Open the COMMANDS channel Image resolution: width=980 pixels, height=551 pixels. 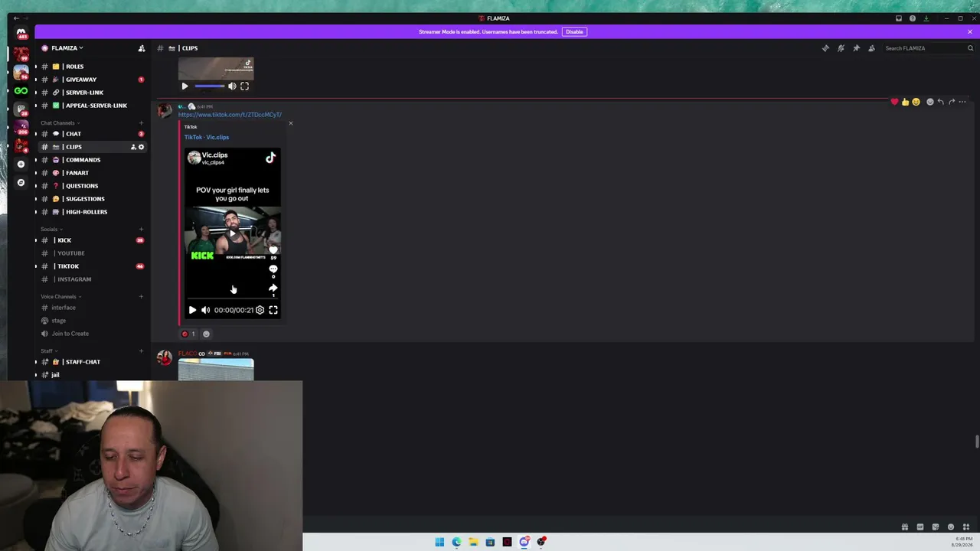point(93,160)
